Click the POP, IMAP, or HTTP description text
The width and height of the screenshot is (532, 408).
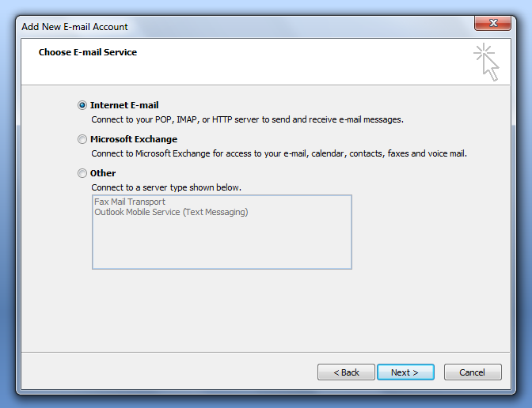point(247,119)
